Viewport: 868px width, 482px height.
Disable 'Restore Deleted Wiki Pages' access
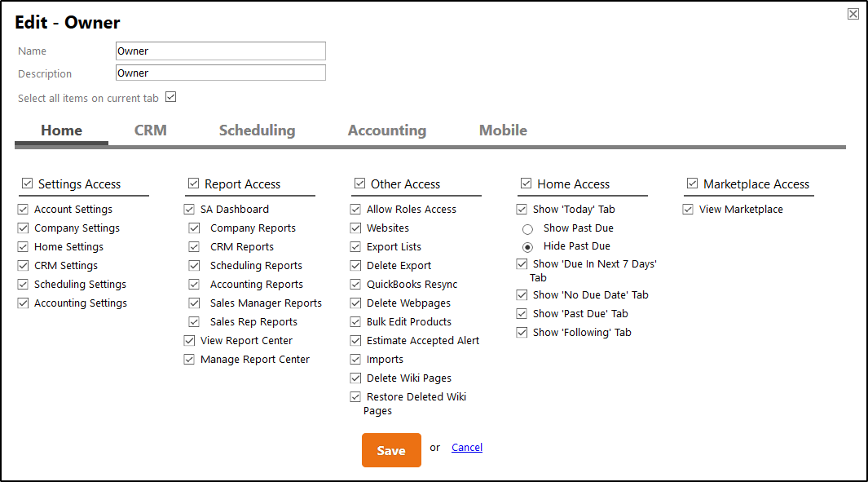pyautogui.click(x=355, y=396)
